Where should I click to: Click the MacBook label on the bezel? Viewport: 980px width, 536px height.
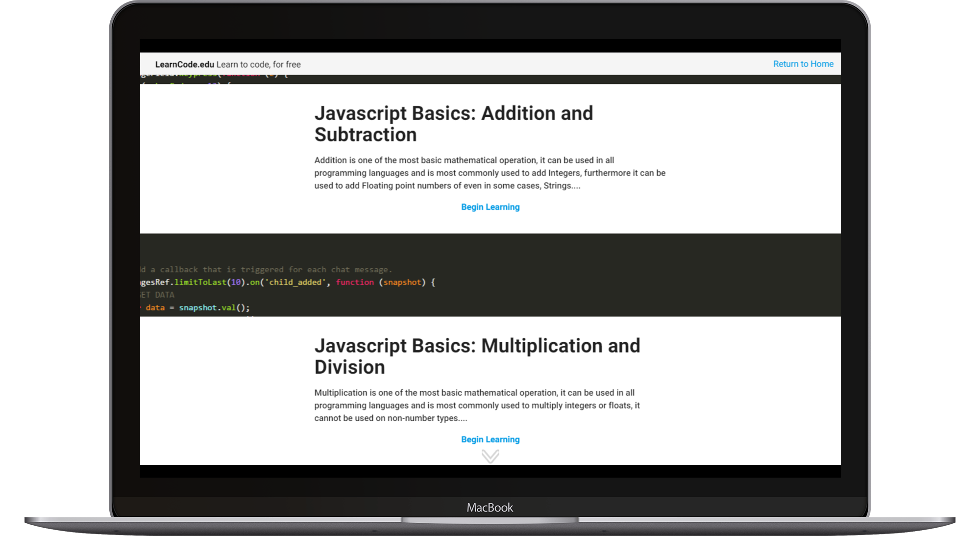tap(490, 508)
